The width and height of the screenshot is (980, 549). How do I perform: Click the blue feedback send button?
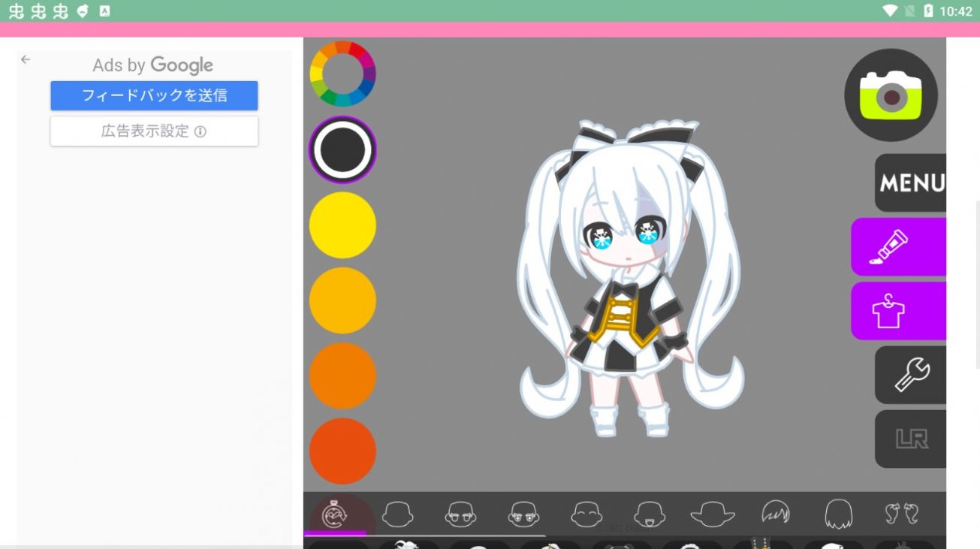click(x=154, y=95)
